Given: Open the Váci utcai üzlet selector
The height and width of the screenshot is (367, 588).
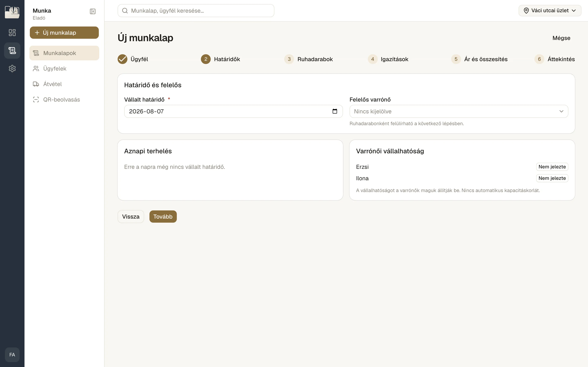Looking at the screenshot, I should coord(550,11).
